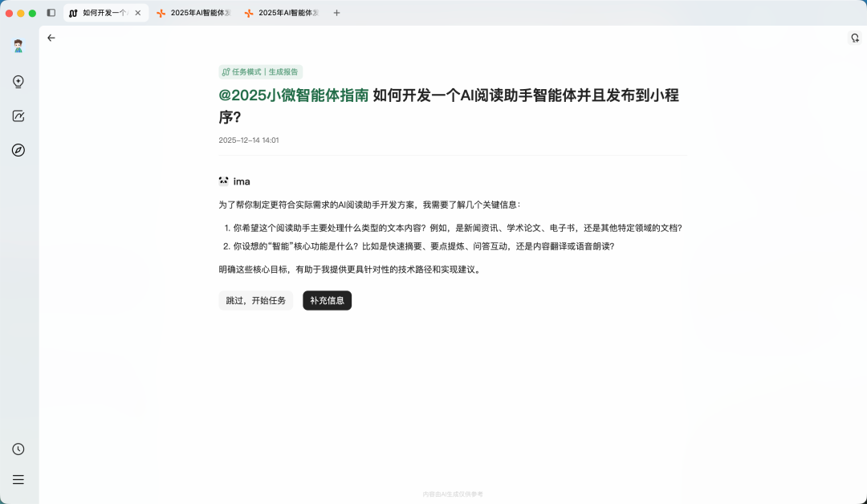
Task: Click the user avatar at sidebar top
Action: tap(18, 44)
